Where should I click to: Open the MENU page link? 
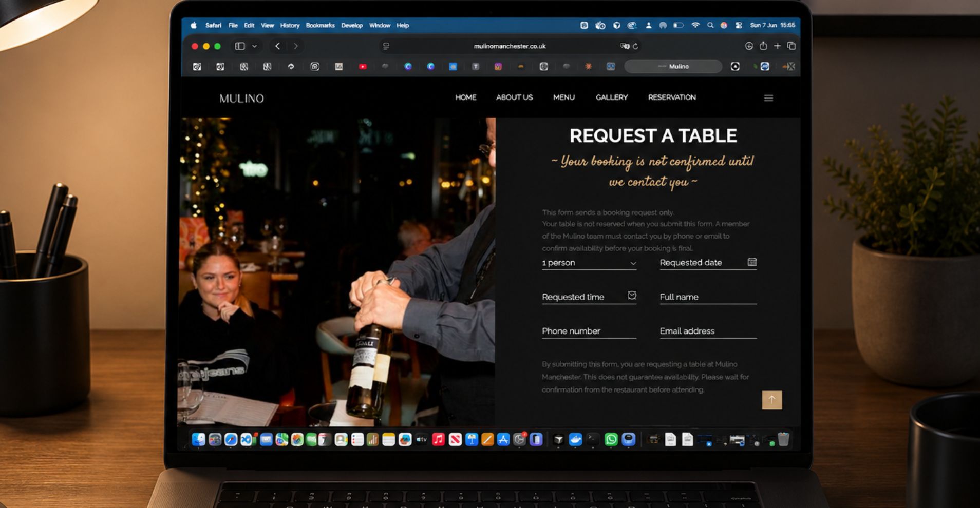pos(563,97)
